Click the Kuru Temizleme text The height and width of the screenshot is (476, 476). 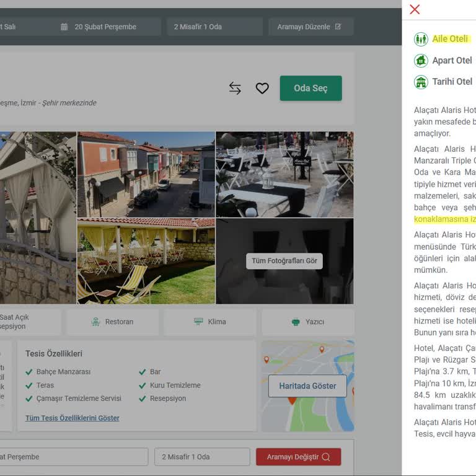(175, 386)
